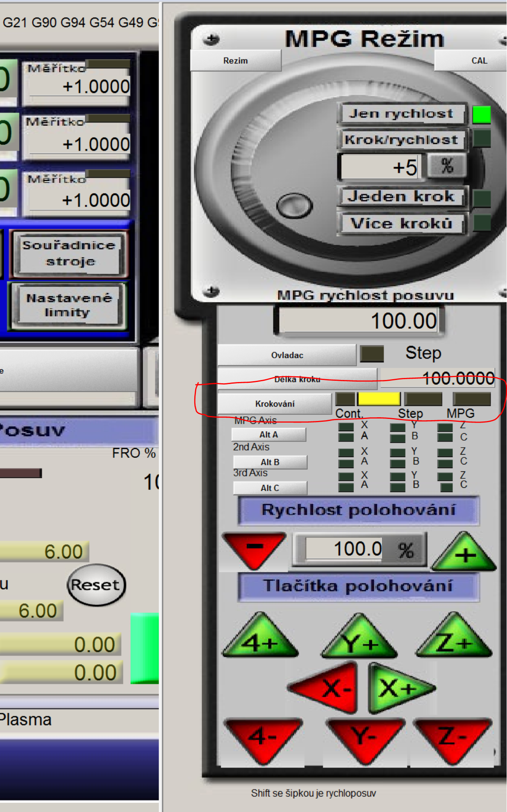Enable Jen rychlost MPG mode
Screen dimensions: 507x812
pos(401,114)
